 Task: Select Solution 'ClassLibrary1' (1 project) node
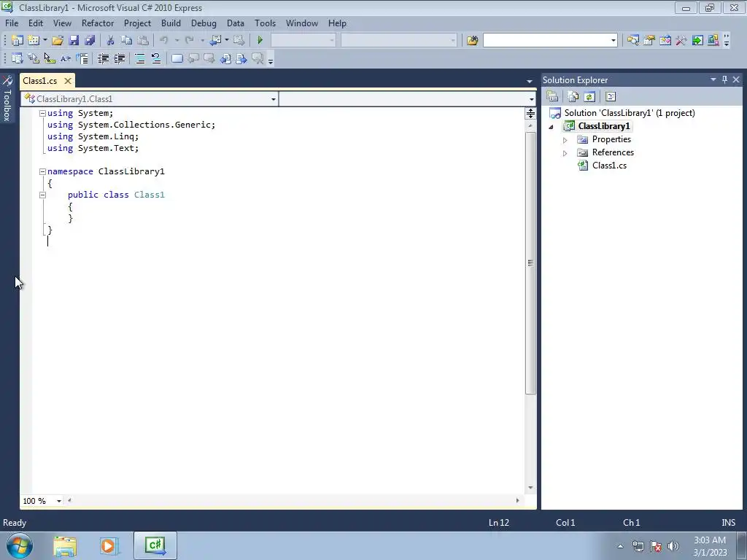[630, 113]
